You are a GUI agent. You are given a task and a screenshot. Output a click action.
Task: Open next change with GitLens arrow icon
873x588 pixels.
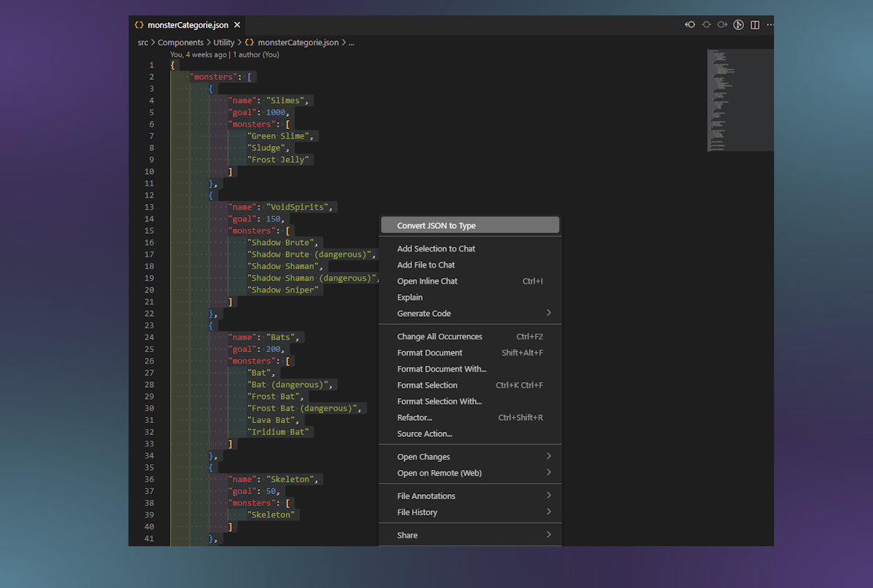(722, 25)
